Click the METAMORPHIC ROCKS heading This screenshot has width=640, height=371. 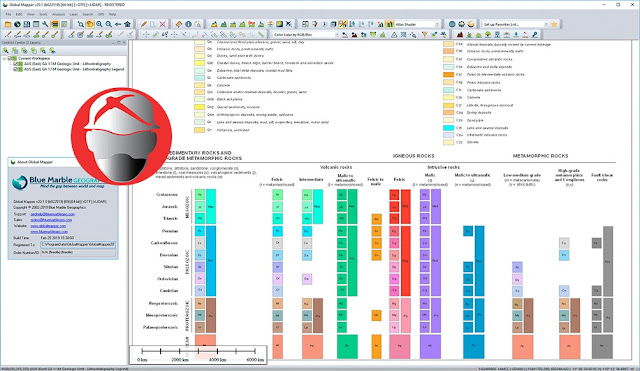click(x=540, y=156)
